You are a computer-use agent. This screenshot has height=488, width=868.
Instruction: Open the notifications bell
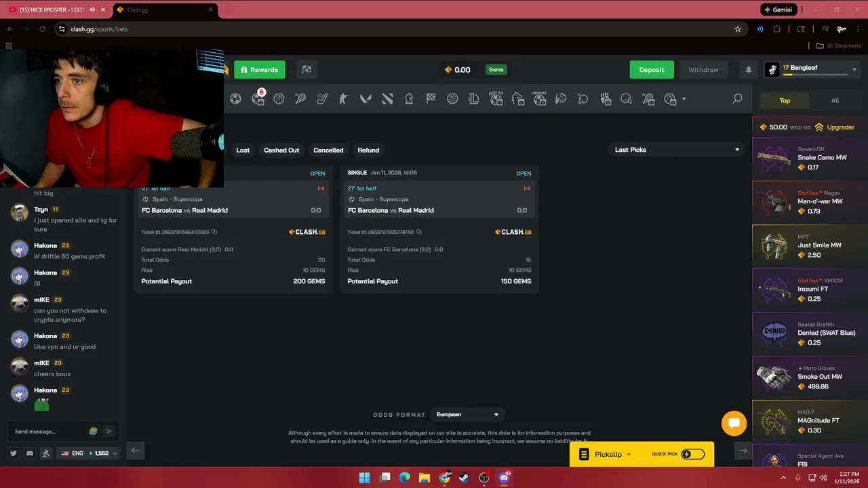coord(749,70)
